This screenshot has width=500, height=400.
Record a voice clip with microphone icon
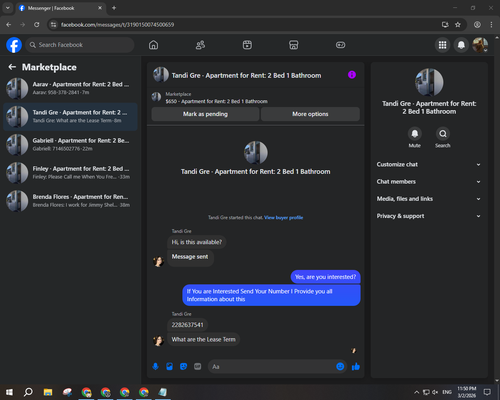tap(155, 367)
